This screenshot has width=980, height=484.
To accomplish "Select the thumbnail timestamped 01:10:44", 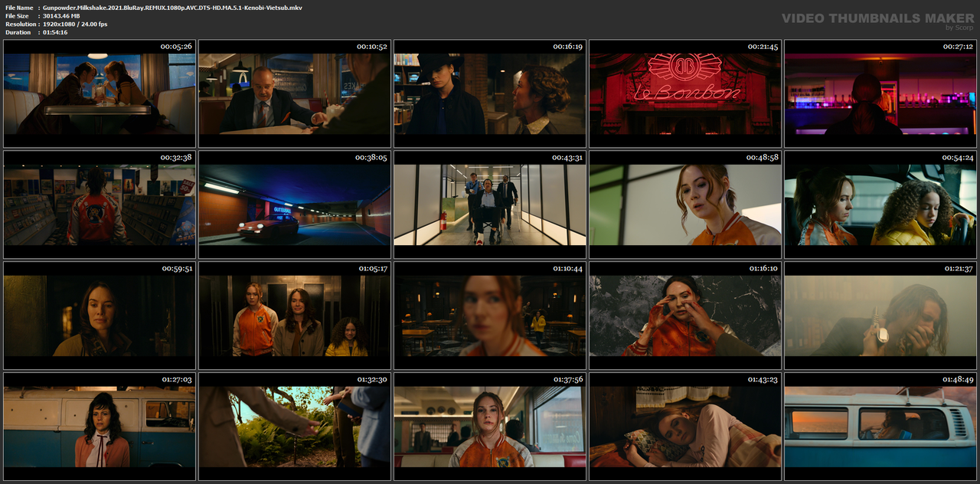I will pos(490,316).
